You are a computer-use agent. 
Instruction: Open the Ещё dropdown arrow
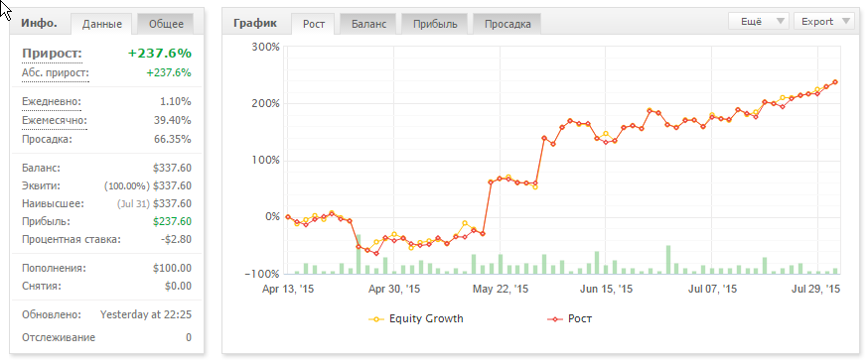click(781, 22)
